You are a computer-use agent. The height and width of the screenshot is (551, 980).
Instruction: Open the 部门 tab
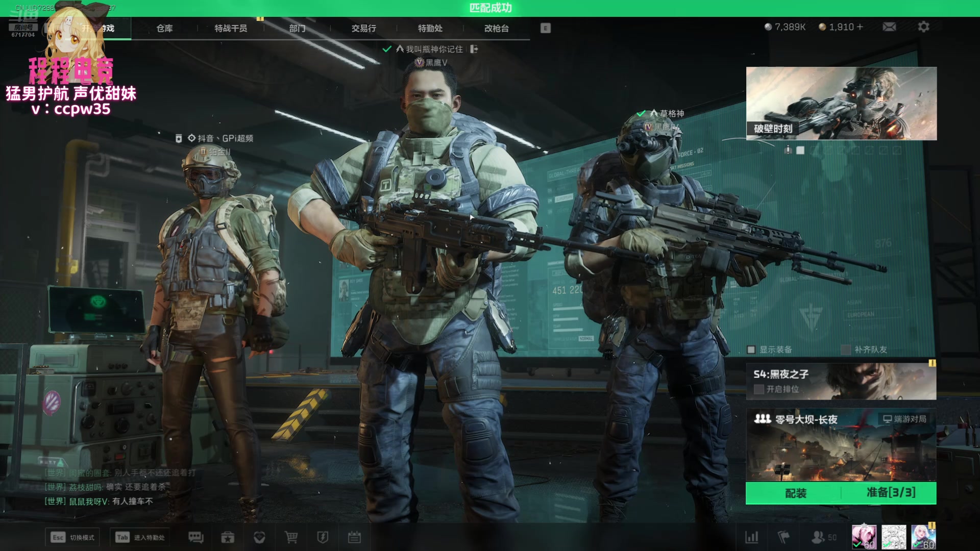point(297,28)
